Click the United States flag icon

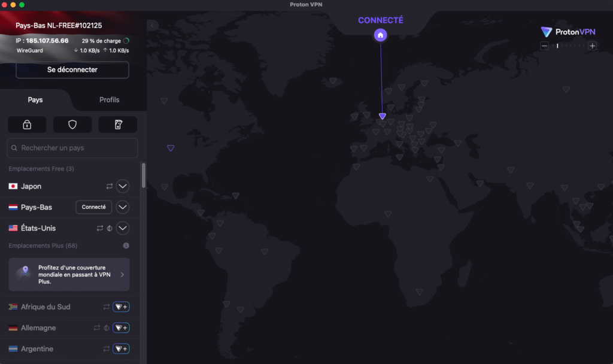(13, 228)
